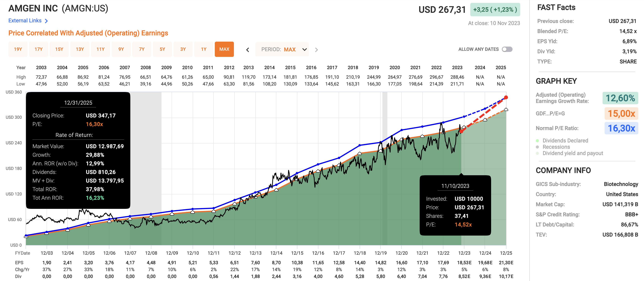This screenshot has height=281, width=644.
Task: Click the Dividend yield and payout legend dot
Action: point(538,153)
